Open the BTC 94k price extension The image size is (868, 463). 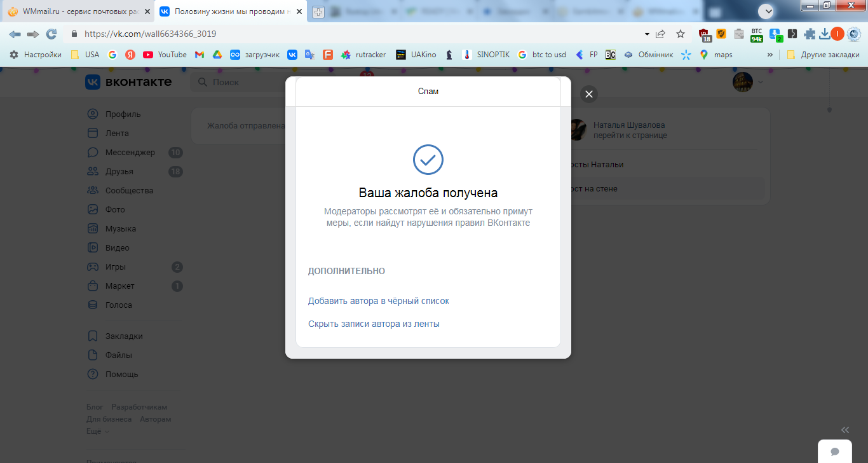coord(757,34)
